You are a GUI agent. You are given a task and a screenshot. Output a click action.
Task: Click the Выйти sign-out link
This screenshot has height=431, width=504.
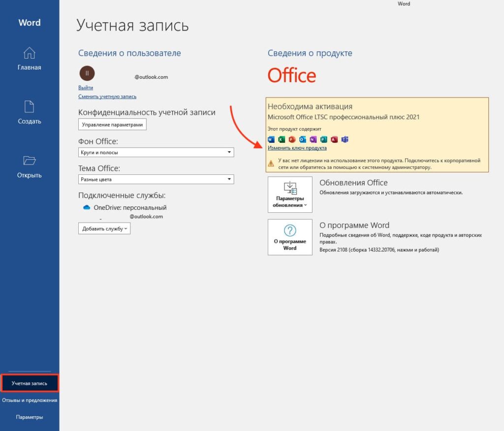click(86, 88)
